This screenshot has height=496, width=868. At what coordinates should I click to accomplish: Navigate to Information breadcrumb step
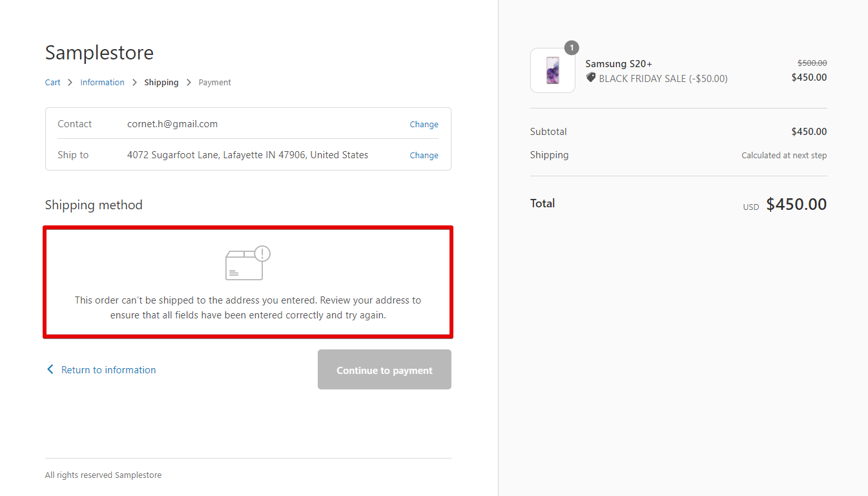pyautogui.click(x=102, y=83)
